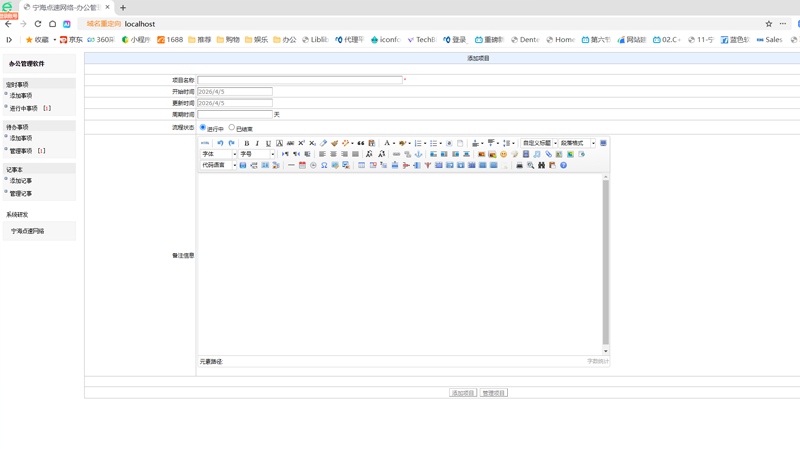Apply italic formatting in the editor
This screenshot has width=800, height=449.
tap(257, 143)
